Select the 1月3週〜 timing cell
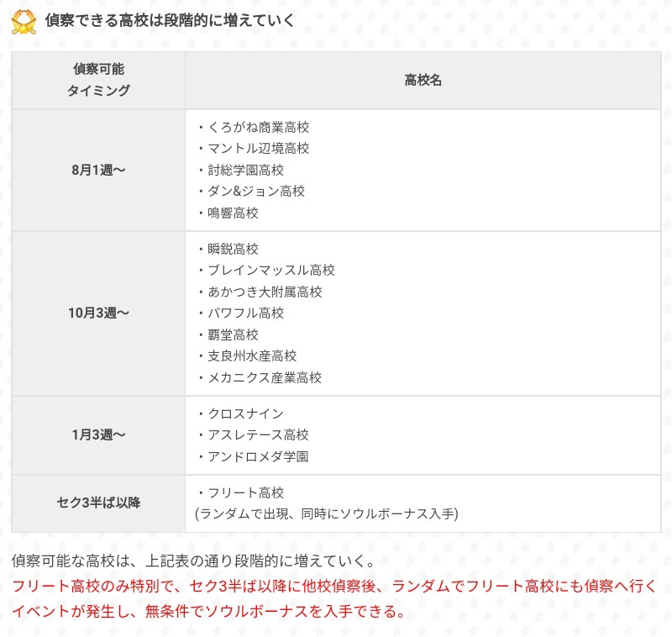Screen dimensions: 672x637 98,434
